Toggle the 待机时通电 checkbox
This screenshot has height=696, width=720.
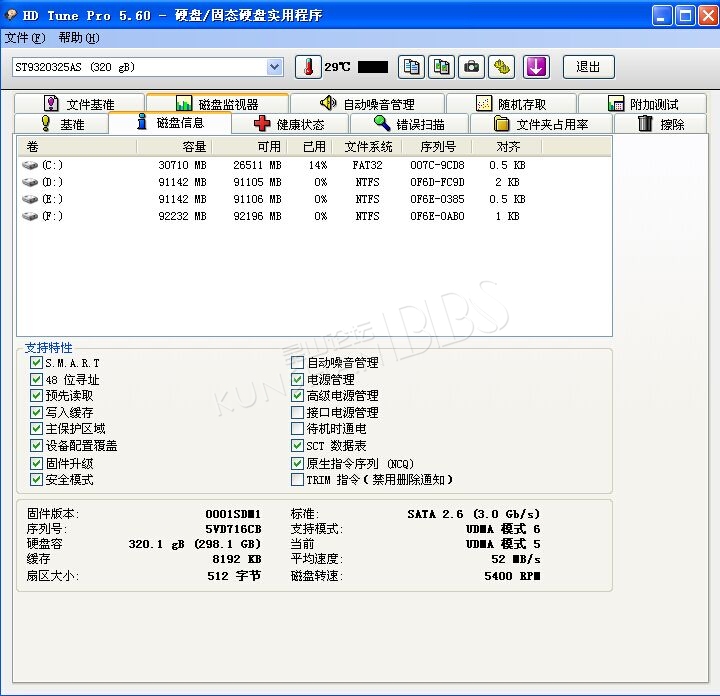(x=298, y=428)
